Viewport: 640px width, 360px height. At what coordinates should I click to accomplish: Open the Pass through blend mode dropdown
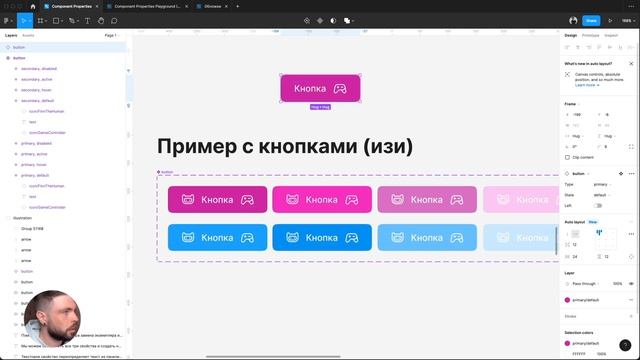(585, 284)
